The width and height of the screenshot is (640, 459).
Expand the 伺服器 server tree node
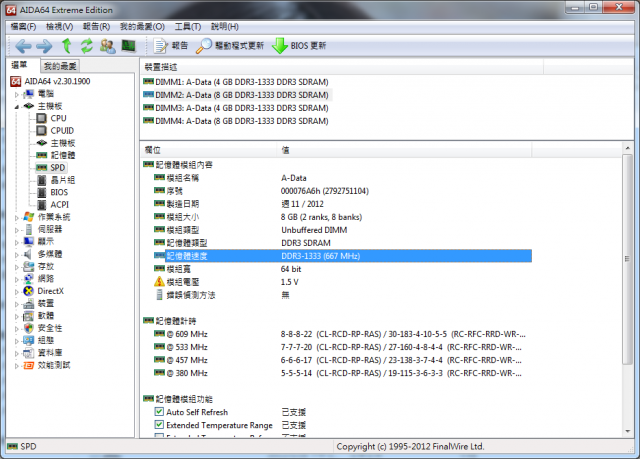coord(17,230)
